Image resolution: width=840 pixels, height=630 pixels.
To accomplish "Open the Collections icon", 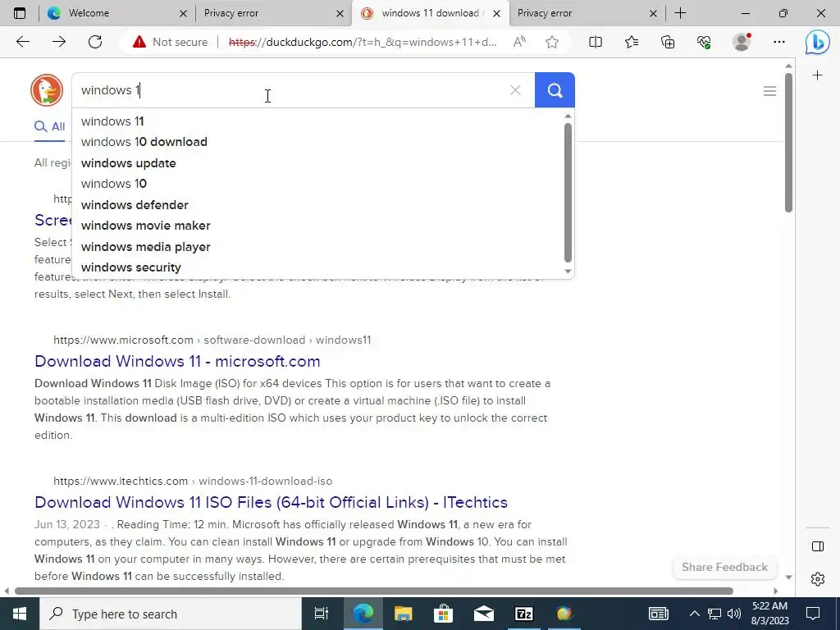I will tap(668, 42).
